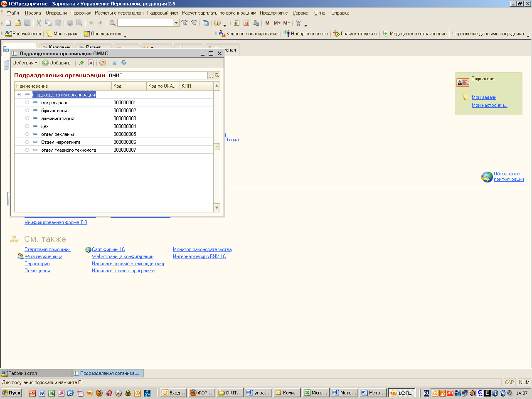Click the Кадровое планирование toolbar button
The image size is (532, 399).
[x=249, y=34]
